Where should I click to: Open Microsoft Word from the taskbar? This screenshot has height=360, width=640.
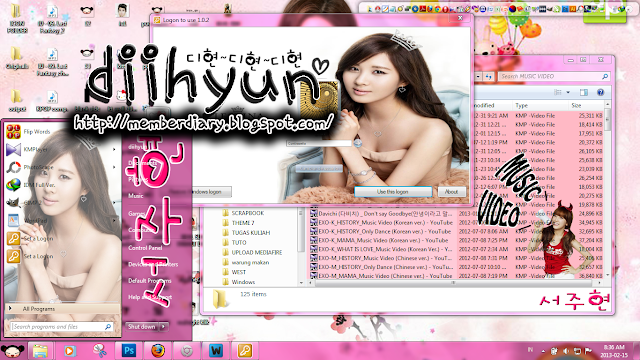(x=216, y=351)
